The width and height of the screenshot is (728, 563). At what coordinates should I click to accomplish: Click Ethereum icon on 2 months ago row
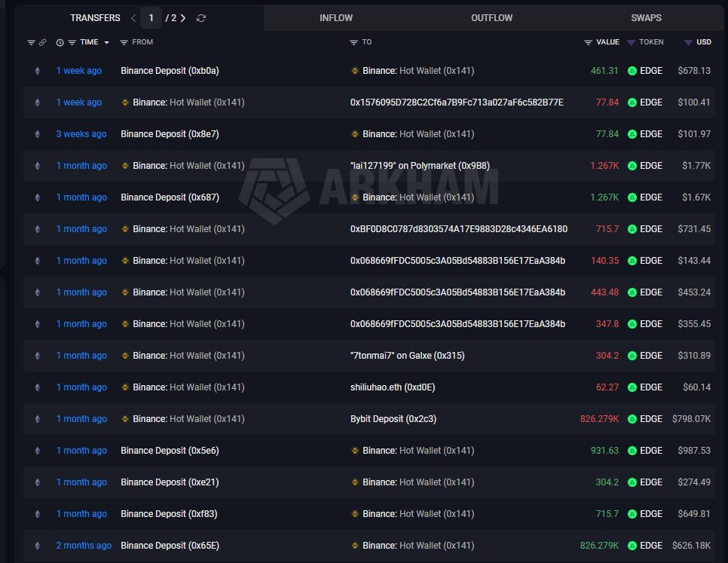coord(38,546)
